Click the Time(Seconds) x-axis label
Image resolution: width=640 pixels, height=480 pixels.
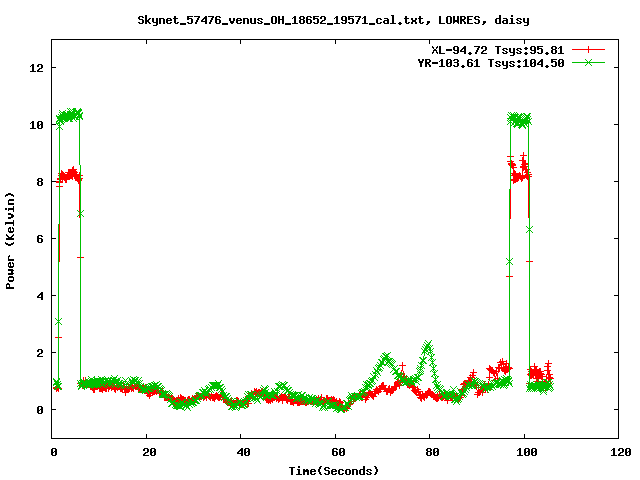334,471
